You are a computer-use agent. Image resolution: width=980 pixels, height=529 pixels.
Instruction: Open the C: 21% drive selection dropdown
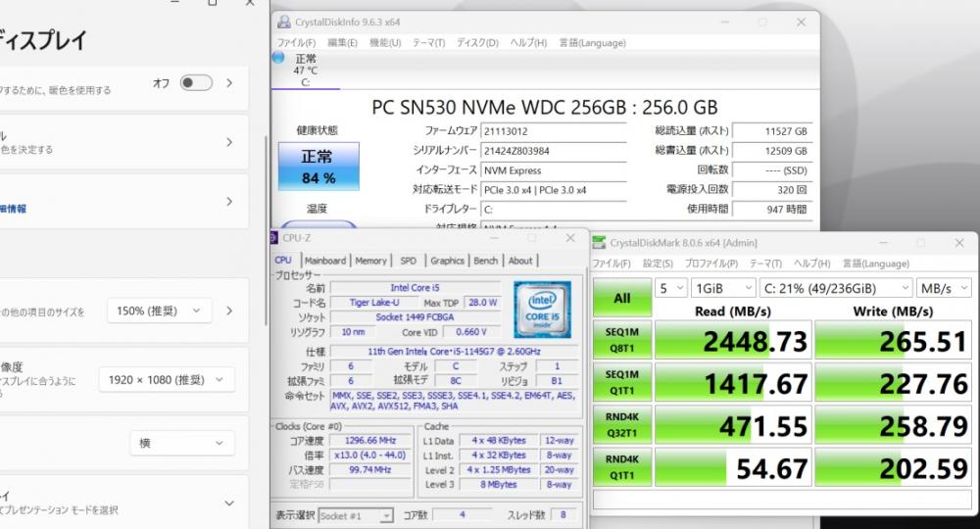click(x=836, y=289)
